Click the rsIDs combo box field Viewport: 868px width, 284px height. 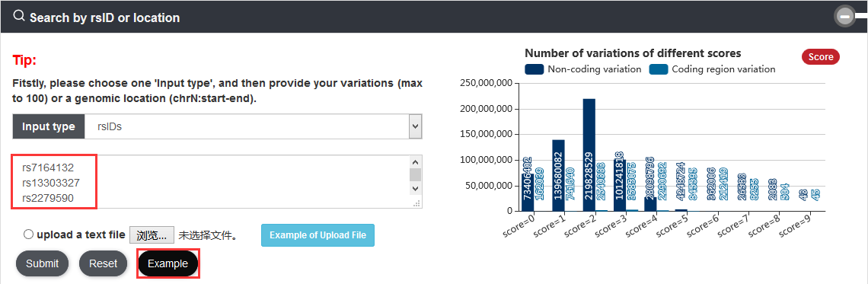(253, 126)
